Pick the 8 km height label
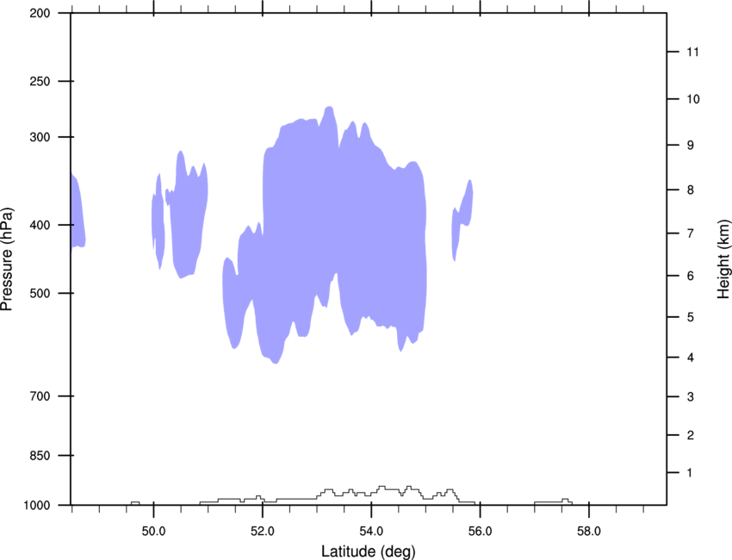 (x=691, y=190)
